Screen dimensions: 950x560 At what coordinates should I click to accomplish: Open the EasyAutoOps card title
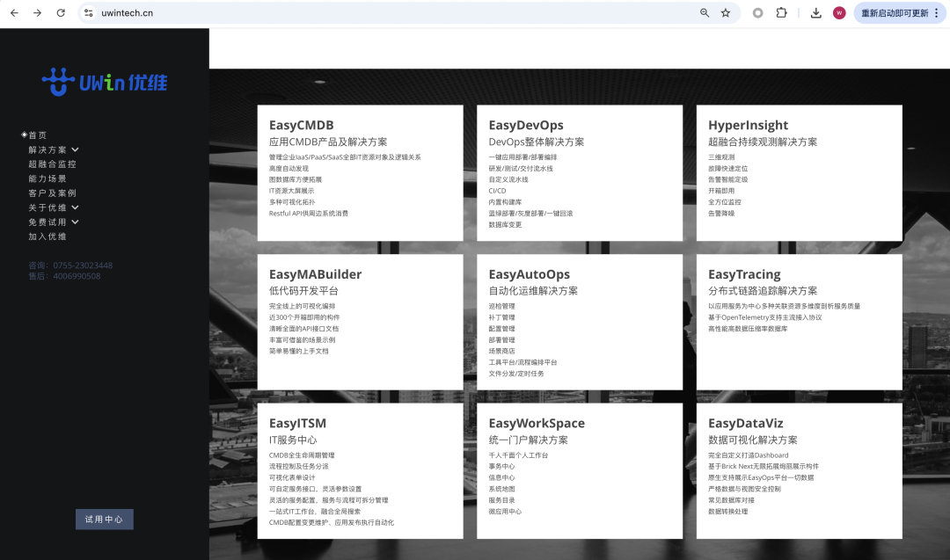(x=529, y=274)
